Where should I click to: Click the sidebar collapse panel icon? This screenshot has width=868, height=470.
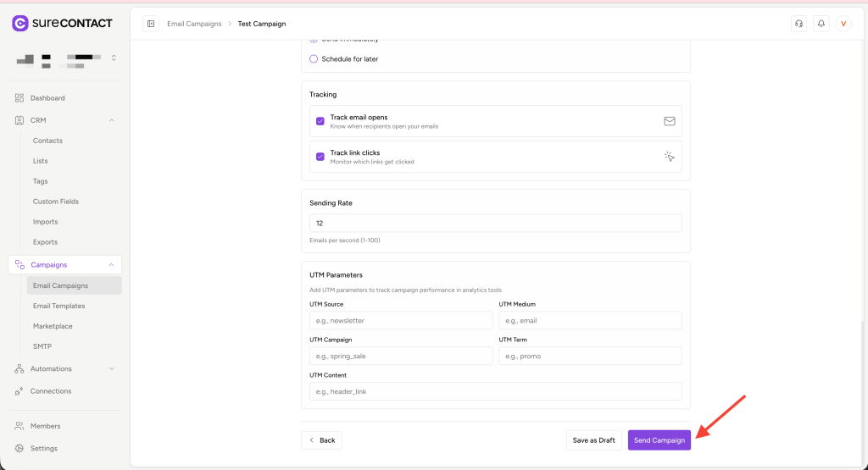pyautogui.click(x=151, y=24)
